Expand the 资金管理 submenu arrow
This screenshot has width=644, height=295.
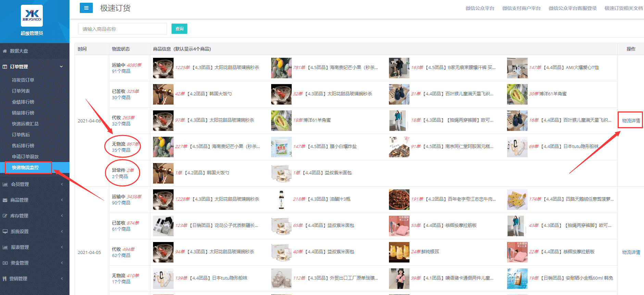pyautogui.click(x=62, y=263)
